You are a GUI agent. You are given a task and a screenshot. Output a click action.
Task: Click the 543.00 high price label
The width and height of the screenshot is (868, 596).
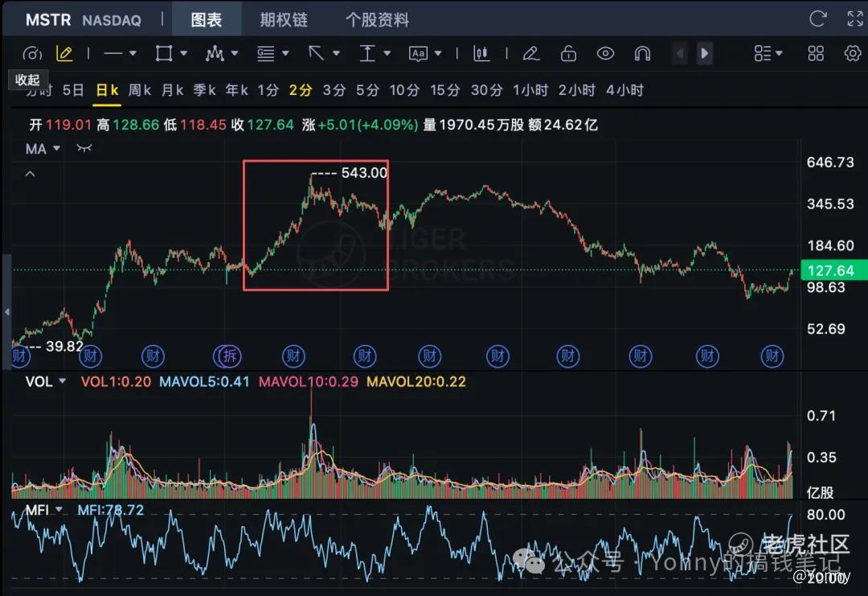click(x=364, y=173)
